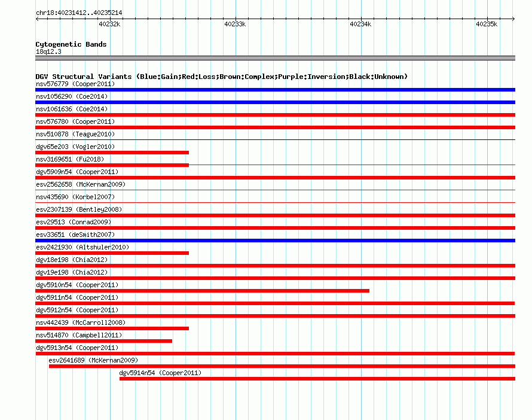Select the 18q12.3 cytogenetic band bar

(275, 58)
